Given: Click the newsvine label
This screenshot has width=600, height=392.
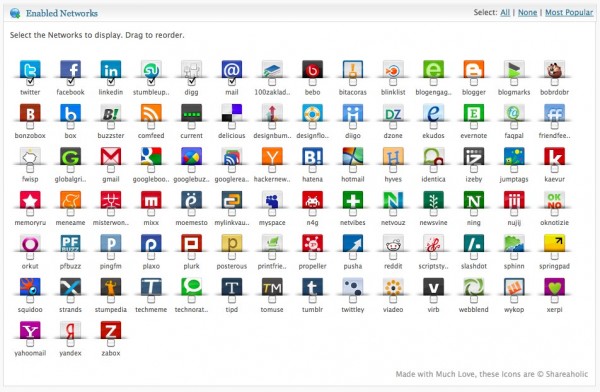Looking at the screenshot, I should [433, 223].
